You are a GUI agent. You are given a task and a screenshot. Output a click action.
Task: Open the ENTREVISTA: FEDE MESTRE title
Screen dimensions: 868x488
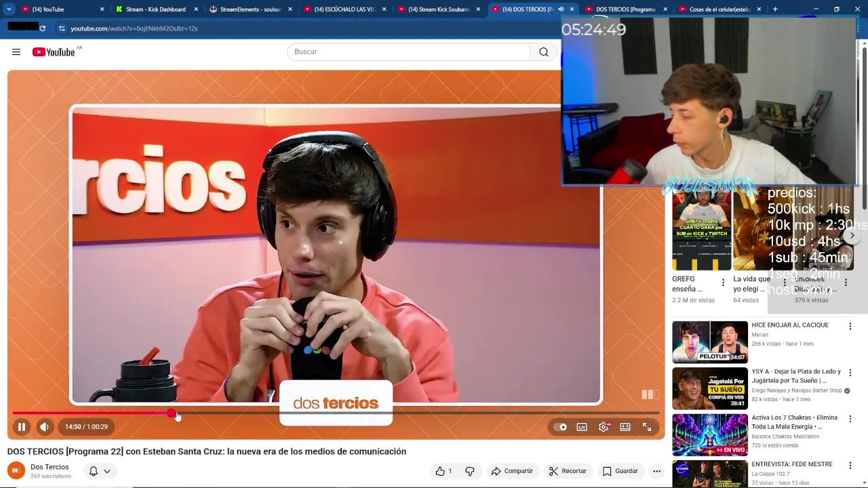tap(791, 464)
